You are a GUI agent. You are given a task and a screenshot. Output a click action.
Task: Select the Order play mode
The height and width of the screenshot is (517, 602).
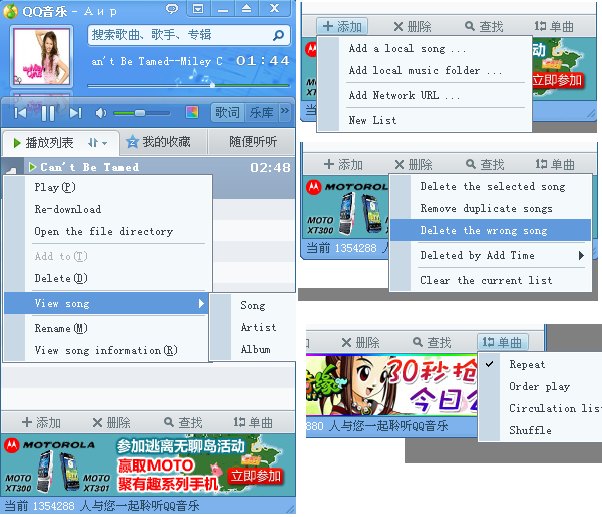[540, 386]
